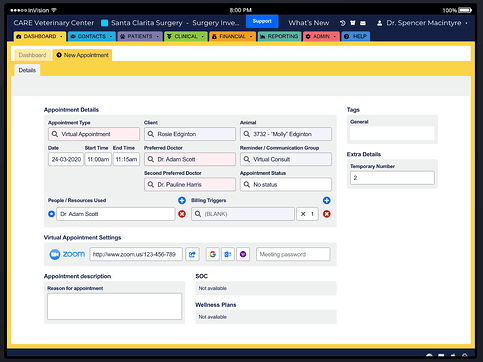Expand the PATIENTS menu dropdown arrow

click(x=157, y=36)
